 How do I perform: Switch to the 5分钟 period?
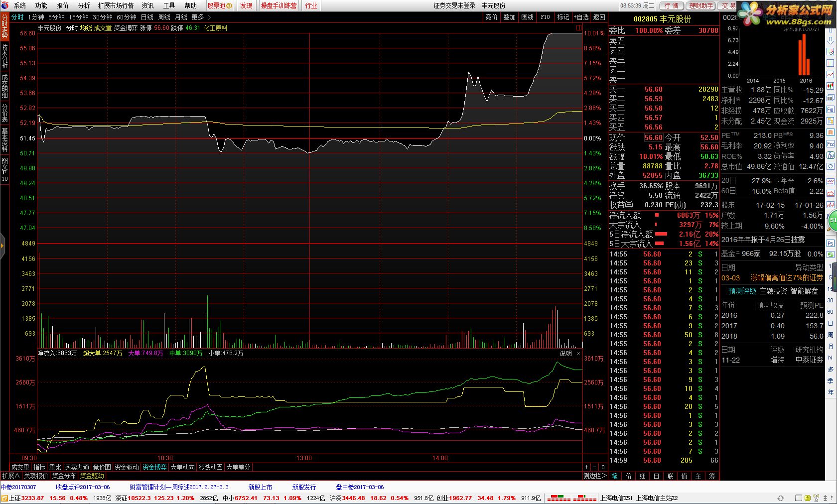(56, 17)
